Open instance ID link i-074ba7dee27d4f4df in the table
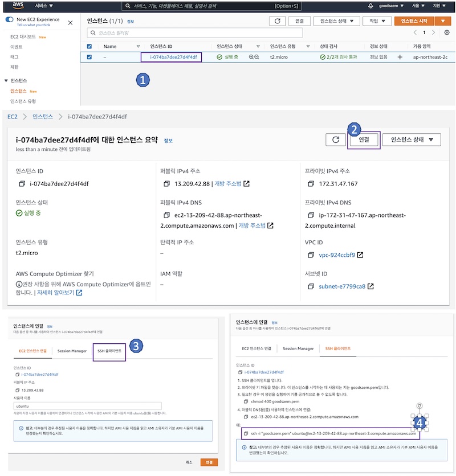The width and height of the screenshot is (456, 476). (173, 57)
